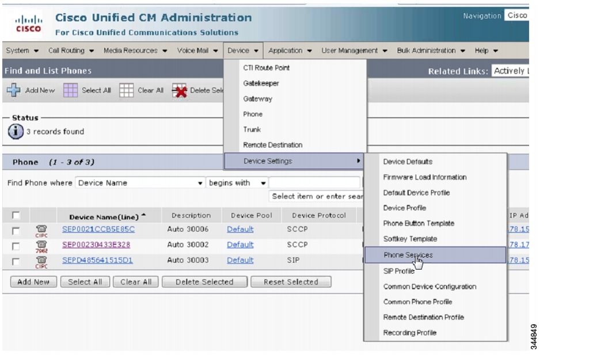Expand the System menu
This screenshot has width=608, height=364.
coord(22,51)
